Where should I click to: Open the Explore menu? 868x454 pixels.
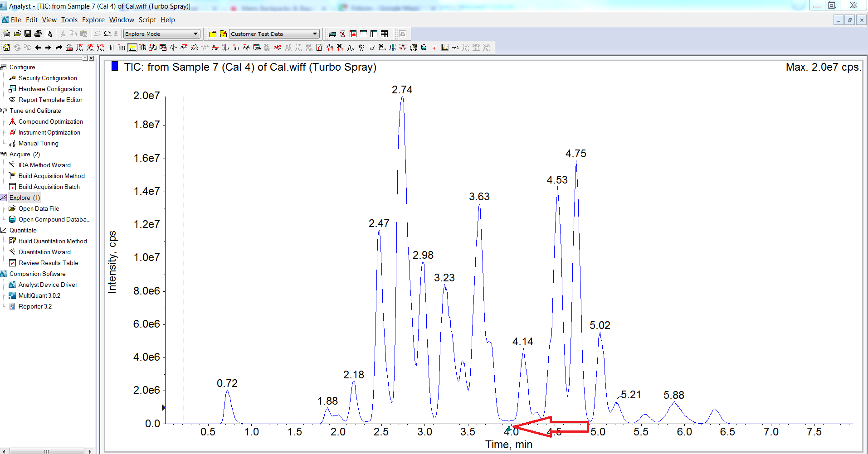pyautogui.click(x=93, y=20)
